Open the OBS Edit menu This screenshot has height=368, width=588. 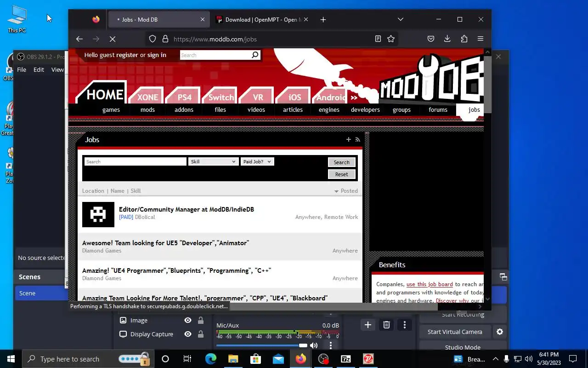[39, 69]
